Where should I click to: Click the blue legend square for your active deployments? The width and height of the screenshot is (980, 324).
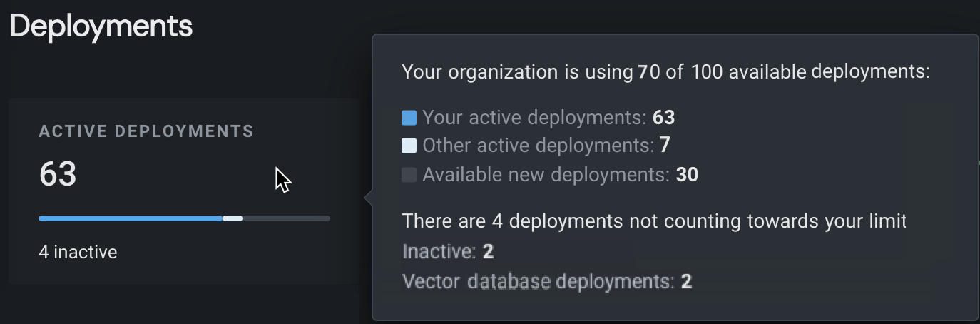[x=409, y=118]
